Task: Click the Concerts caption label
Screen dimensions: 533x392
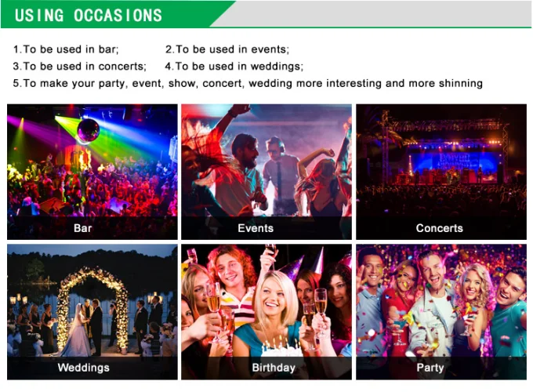Action: [439, 228]
